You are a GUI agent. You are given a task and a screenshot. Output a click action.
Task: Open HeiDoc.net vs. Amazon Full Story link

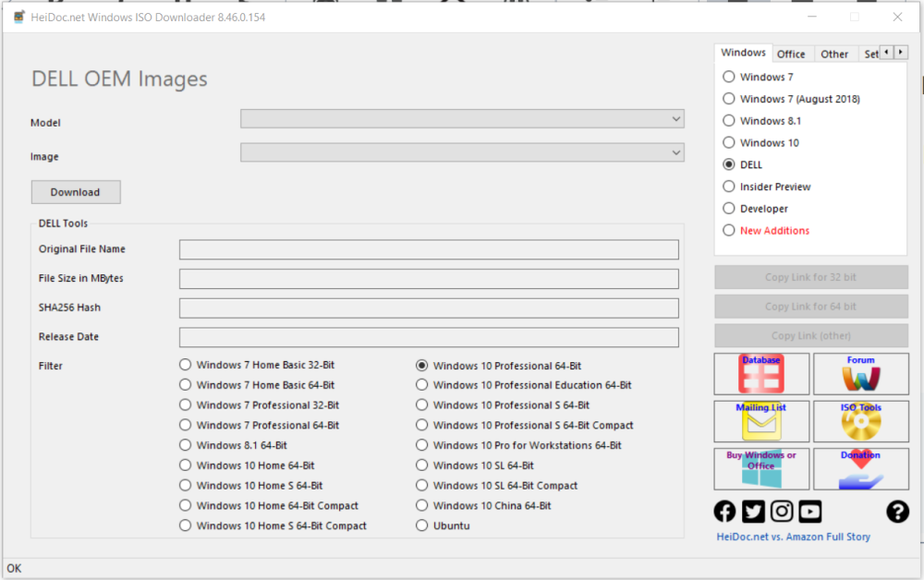793,537
